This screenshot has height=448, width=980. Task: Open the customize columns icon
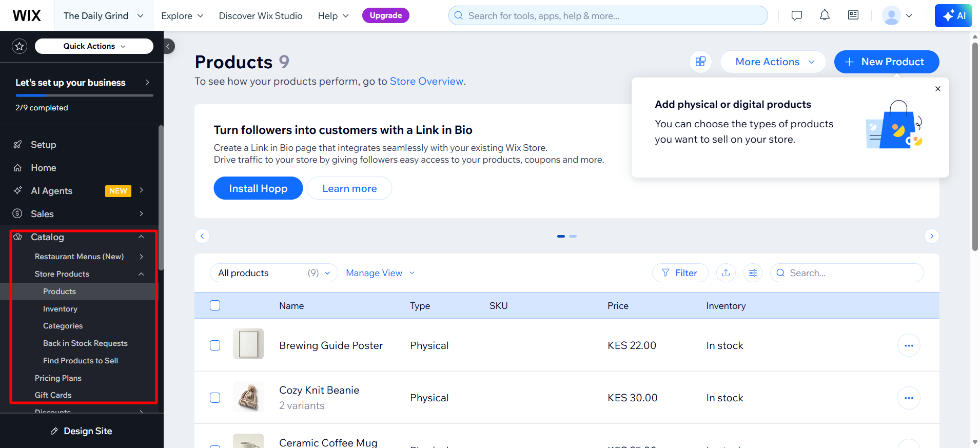[x=753, y=273]
